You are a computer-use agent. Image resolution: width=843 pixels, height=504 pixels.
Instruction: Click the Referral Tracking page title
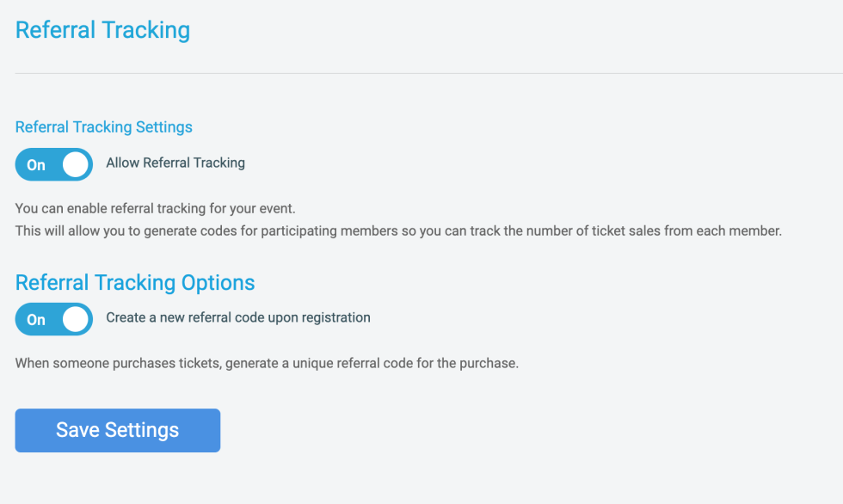click(102, 30)
